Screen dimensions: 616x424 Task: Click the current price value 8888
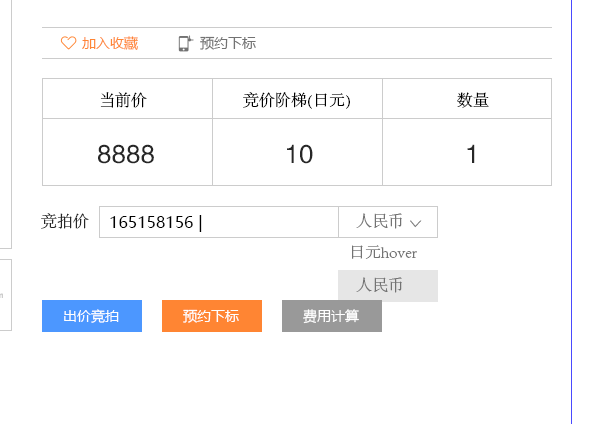click(126, 154)
